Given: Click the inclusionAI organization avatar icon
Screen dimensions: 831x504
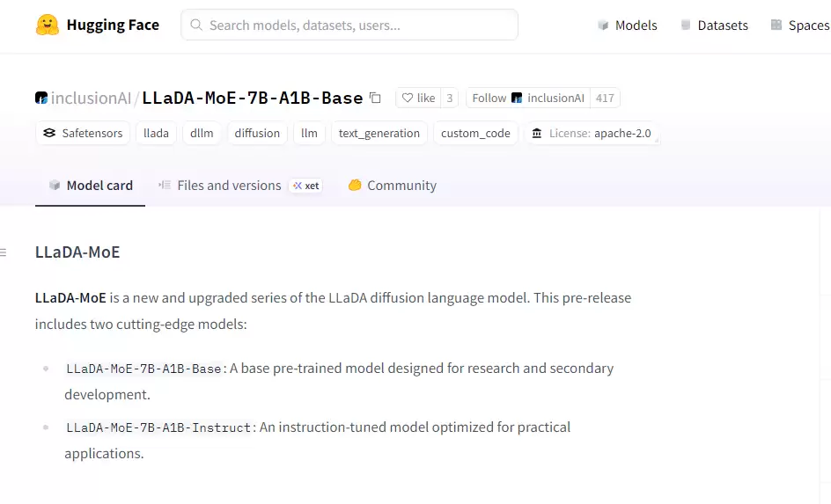Looking at the screenshot, I should (41, 98).
